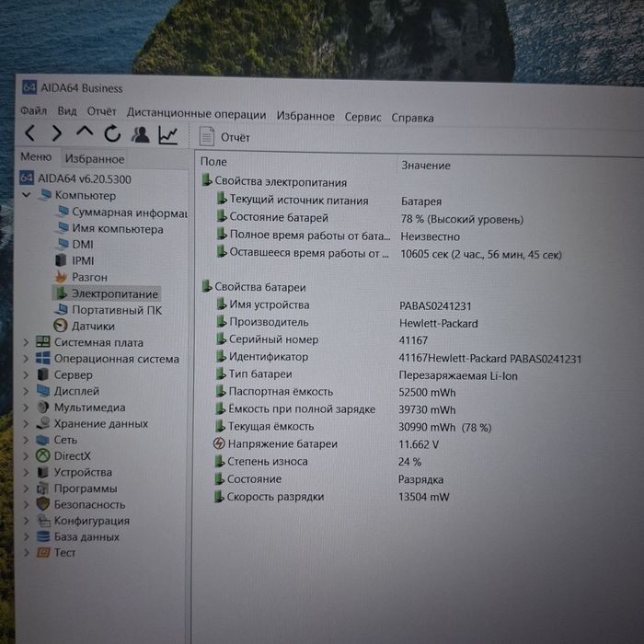Switch to the Избранное sidebar tab

pos(95,159)
